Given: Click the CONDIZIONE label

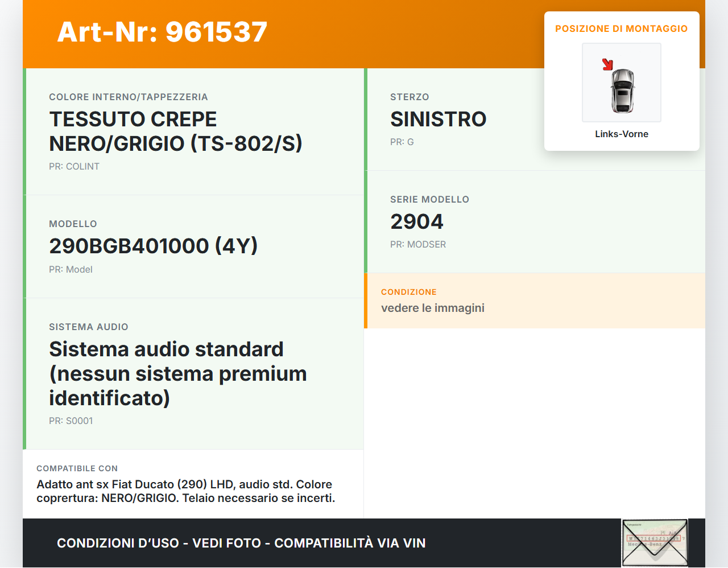Looking at the screenshot, I should (409, 292).
